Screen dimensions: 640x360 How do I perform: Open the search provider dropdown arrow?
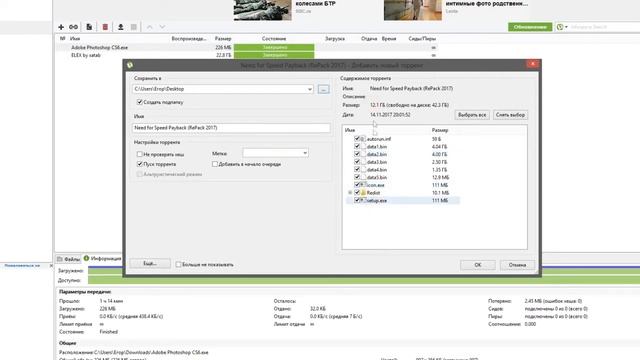(566, 27)
